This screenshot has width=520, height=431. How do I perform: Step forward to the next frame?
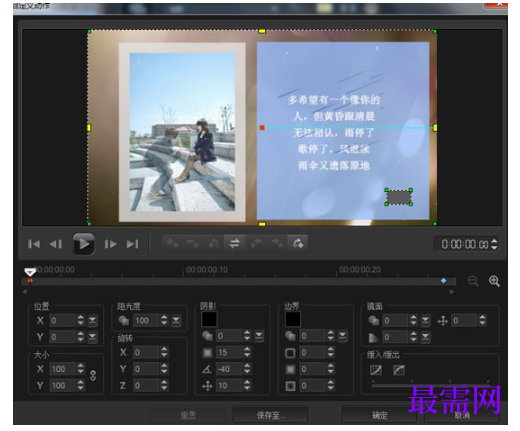pos(110,244)
